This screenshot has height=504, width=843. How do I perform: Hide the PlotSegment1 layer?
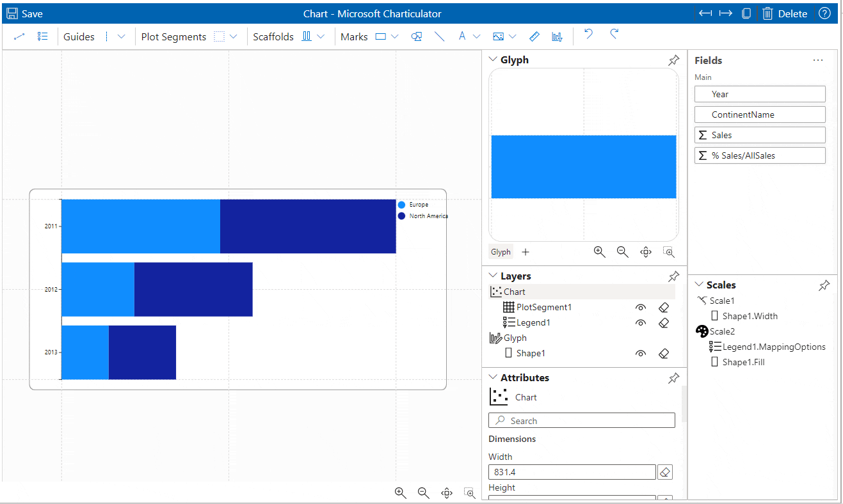tap(641, 307)
